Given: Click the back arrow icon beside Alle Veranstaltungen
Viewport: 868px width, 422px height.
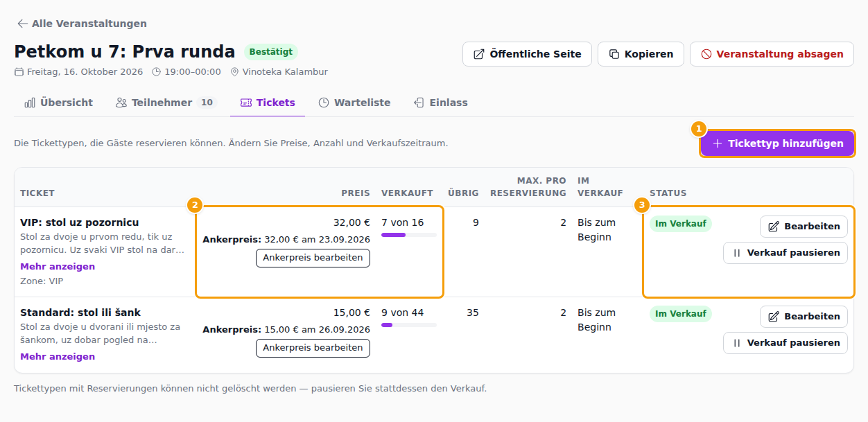Looking at the screenshot, I should [22, 24].
